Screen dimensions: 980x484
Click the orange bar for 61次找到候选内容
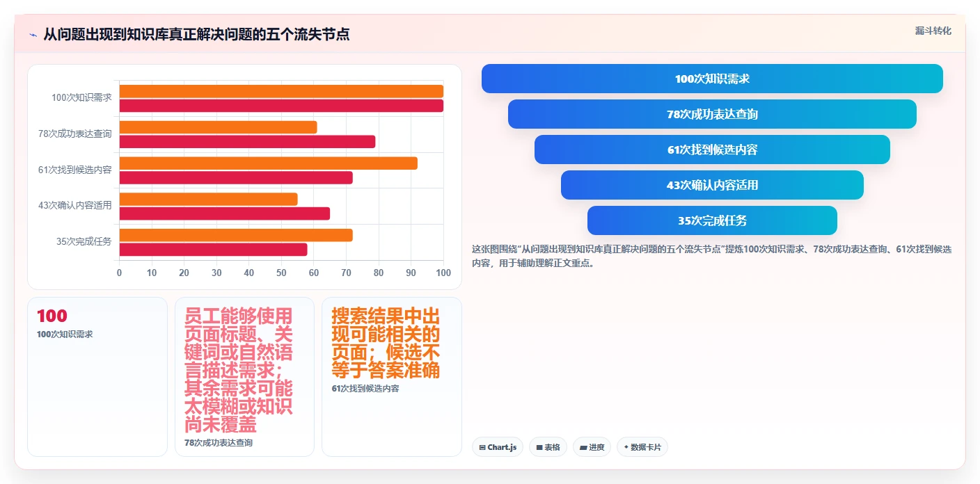268,163
